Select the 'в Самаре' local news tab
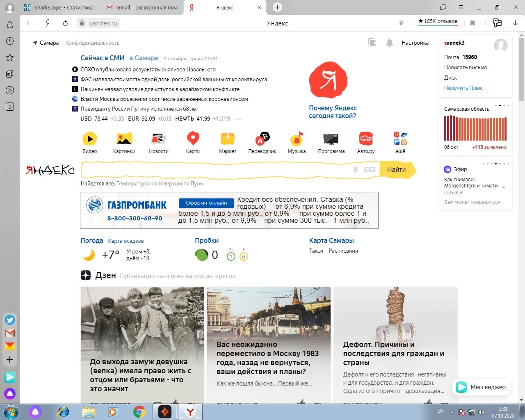This screenshot has width=525, height=420. point(144,58)
